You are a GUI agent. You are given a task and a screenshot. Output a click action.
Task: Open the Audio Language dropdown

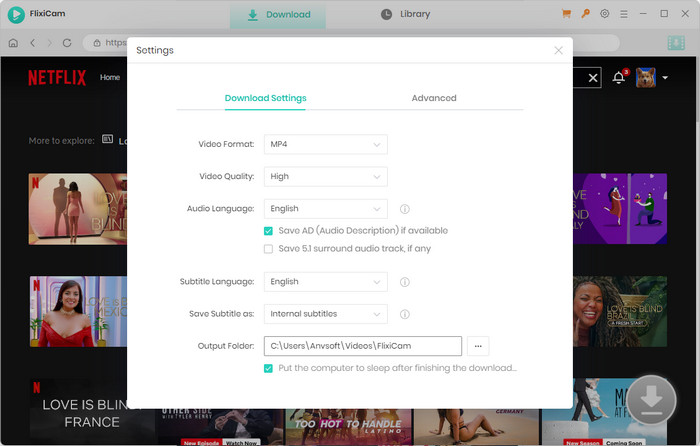[x=325, y=208]
